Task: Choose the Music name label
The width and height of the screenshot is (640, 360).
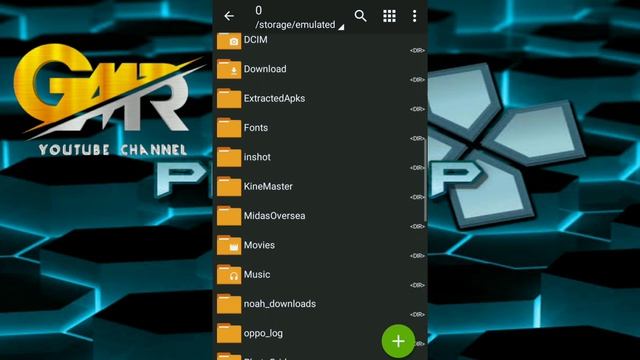Action: coord(257,275)
